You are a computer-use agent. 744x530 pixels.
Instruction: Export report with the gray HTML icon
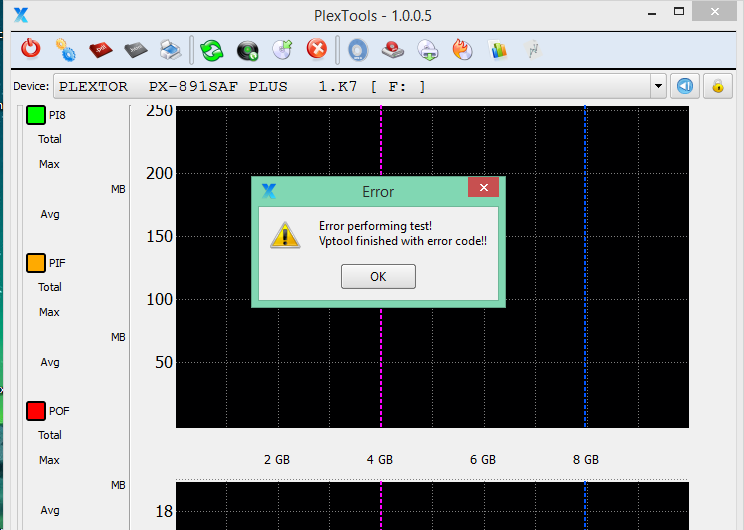(136, 49)
